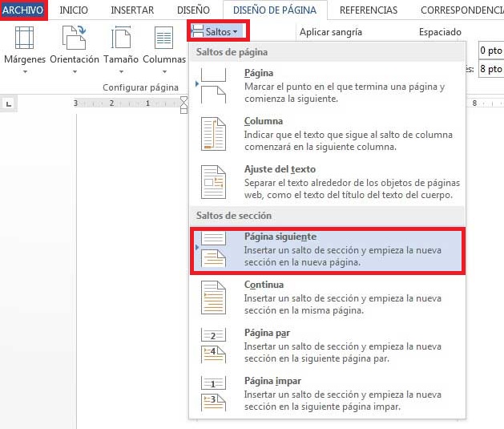
Task: Click the Márgenes icon
Action: coord(24,38)
